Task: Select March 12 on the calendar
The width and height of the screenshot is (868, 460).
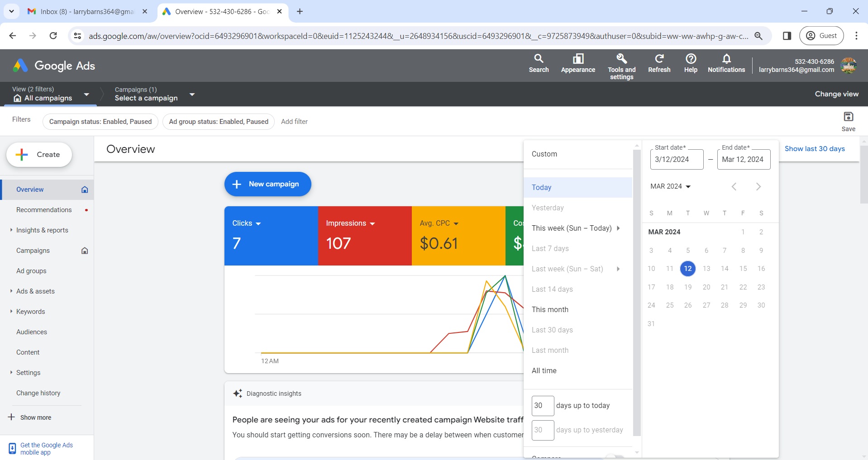Action: (x=688, y=269)
